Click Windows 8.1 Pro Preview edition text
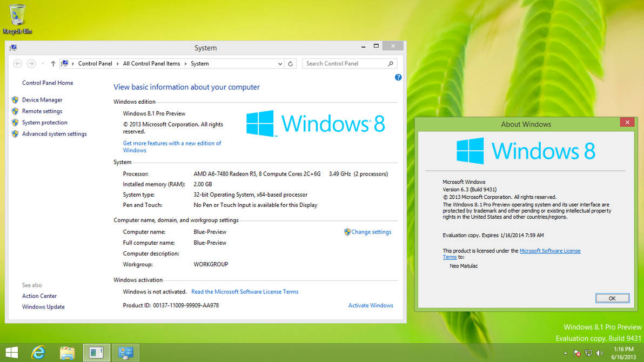 click(154, 113)
